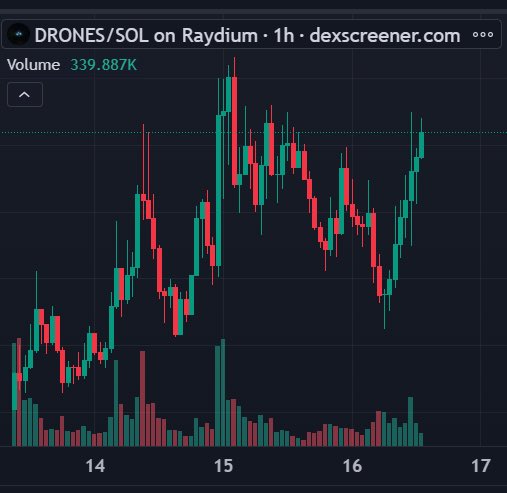Click the tallest green volume bar near 15
The height and width of the screenshot is (493, 507).
[223, 393]
